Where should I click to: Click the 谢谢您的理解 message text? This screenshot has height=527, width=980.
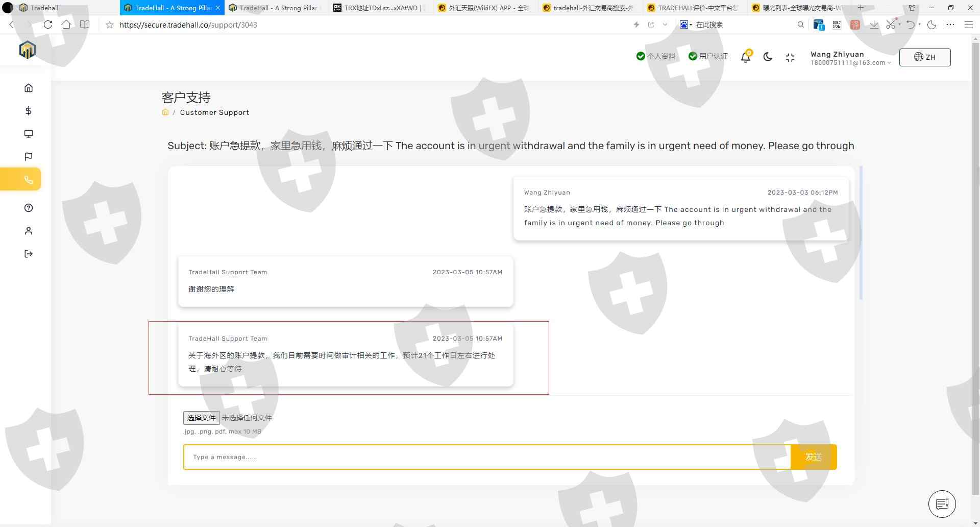click(x=211, y=289)
